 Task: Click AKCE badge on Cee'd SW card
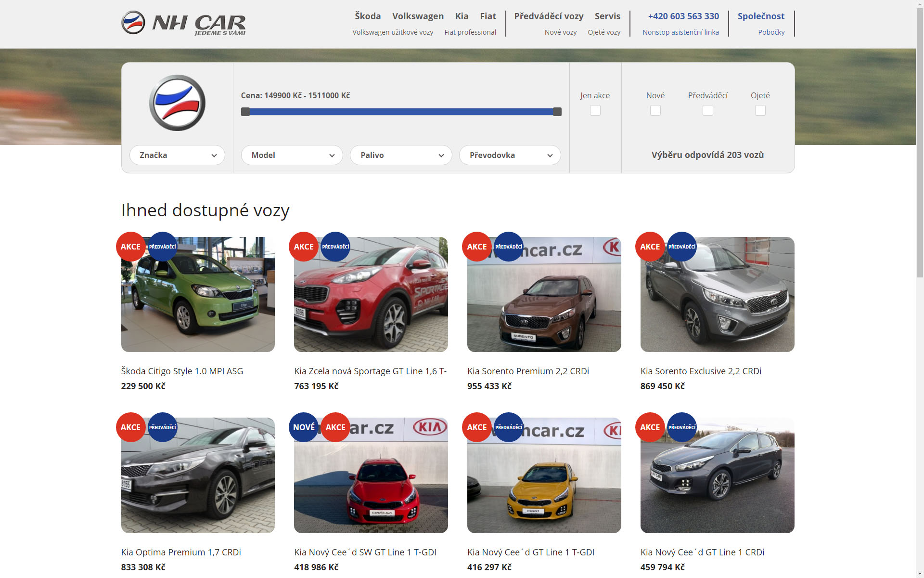click(x=335, y=427)
